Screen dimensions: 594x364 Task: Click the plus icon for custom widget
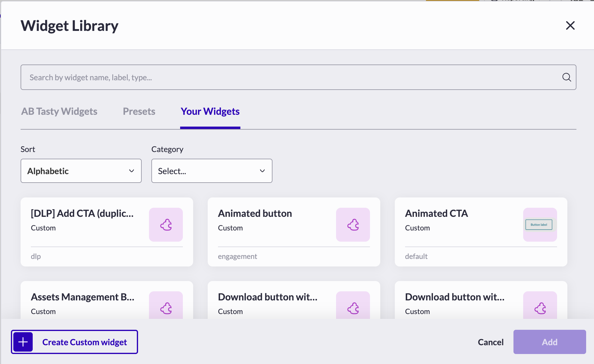pyautogui.click(x=23, y=342)
